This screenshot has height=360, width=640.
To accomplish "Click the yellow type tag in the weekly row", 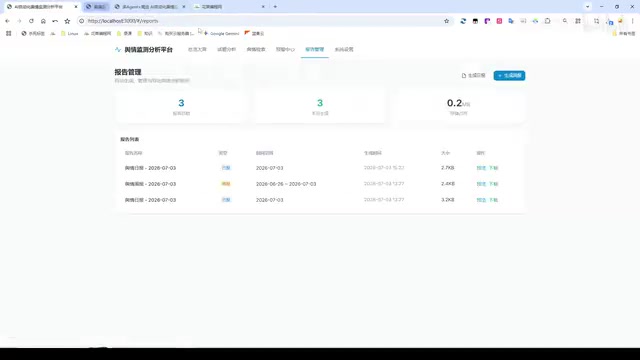I will point(226,184).
